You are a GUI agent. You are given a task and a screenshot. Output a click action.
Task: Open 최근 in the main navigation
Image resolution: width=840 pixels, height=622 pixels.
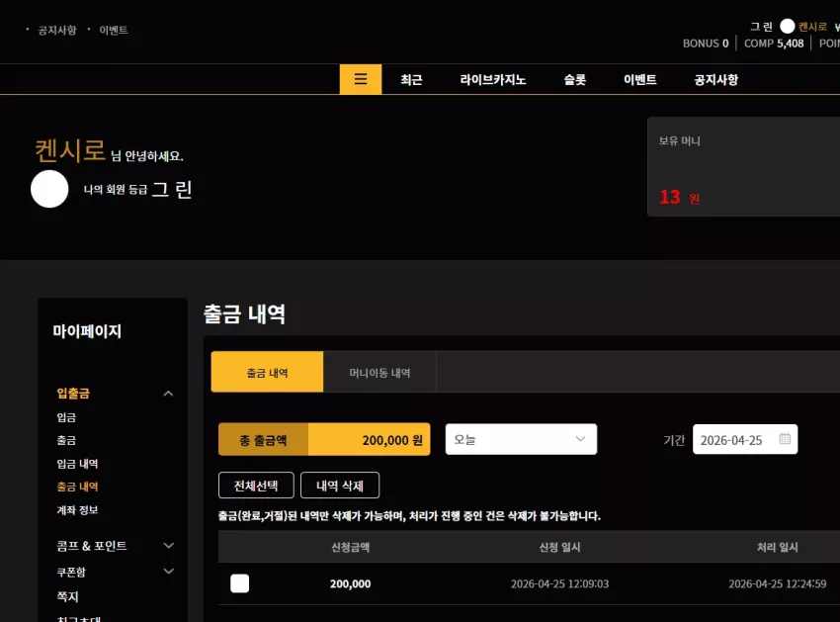click(411, 80)
